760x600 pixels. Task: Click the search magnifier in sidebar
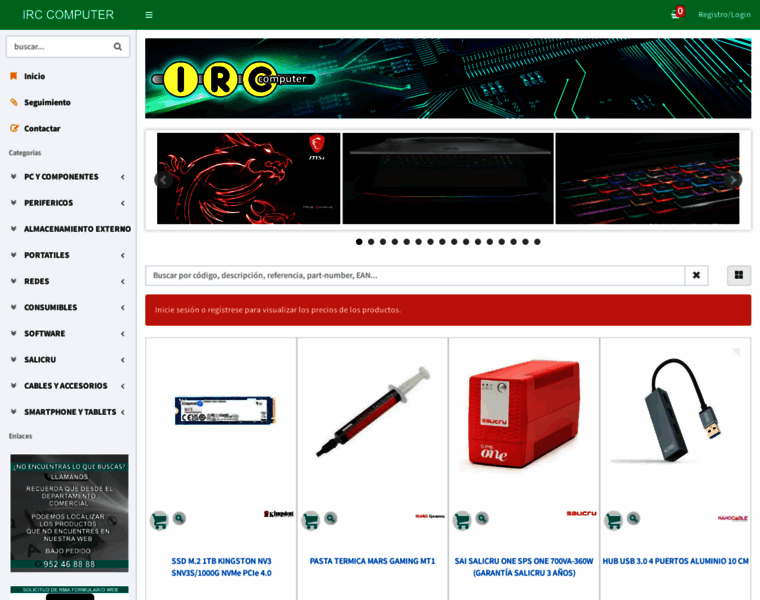click(x=118, y=47)
